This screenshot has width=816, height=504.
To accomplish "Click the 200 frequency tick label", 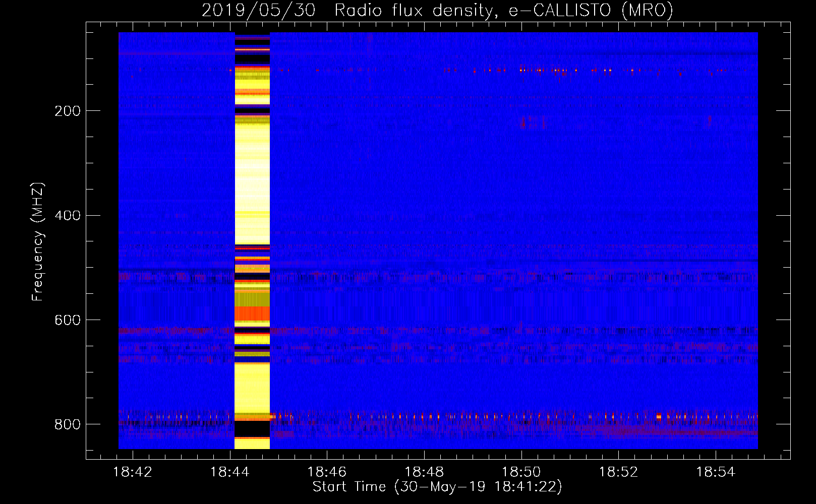I will 68,111.
